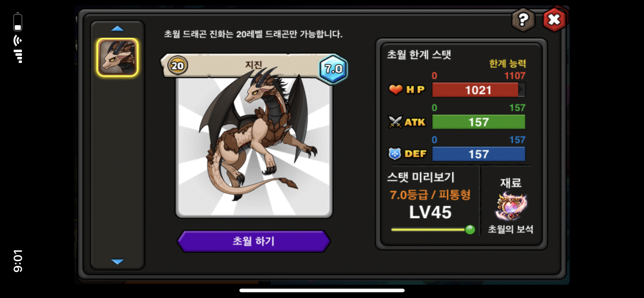Select the dragon portrait thumbnail in sidebar
Screen dimensions: 644x298
point(117,57)
